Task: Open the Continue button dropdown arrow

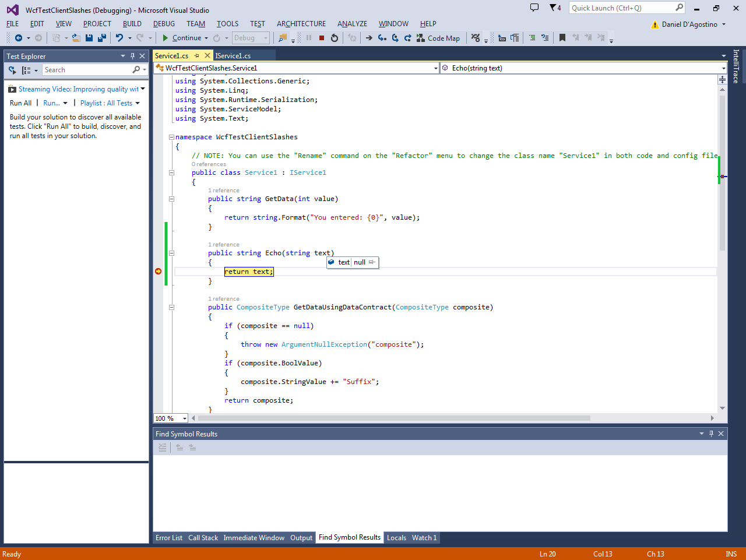Action: click(206, 38)
